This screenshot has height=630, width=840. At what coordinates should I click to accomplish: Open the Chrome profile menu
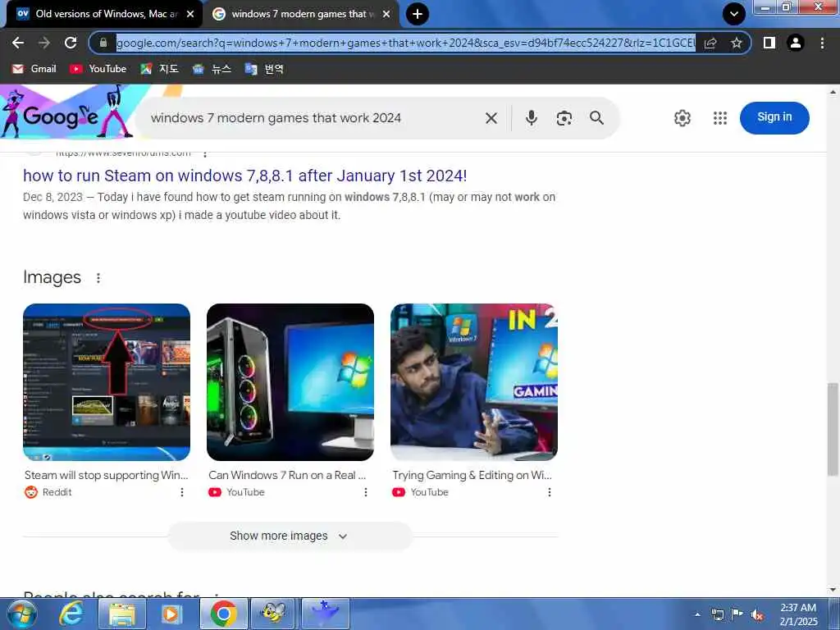(796, 43)
